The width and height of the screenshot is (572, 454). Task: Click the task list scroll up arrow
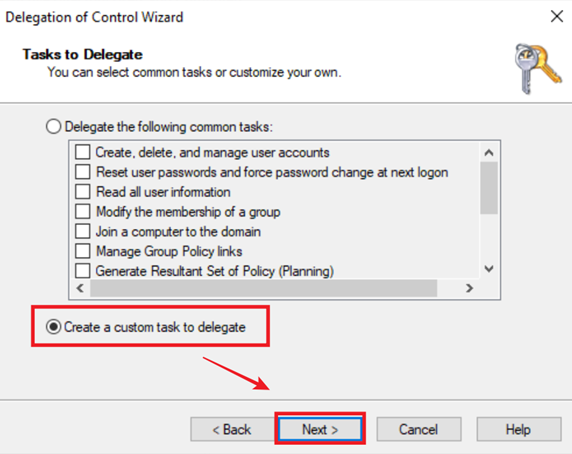coord(489,153)
